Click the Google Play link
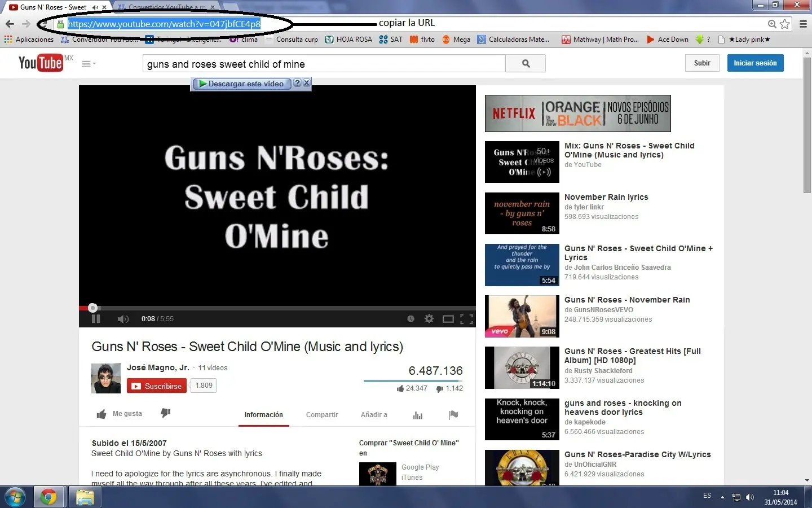The image size is (812, 508). 420,467
